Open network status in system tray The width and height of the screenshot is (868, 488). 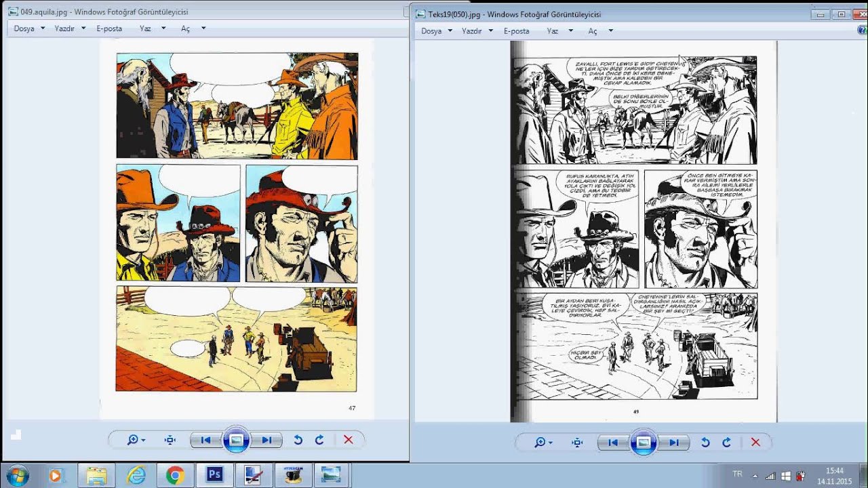pos(771,476)
